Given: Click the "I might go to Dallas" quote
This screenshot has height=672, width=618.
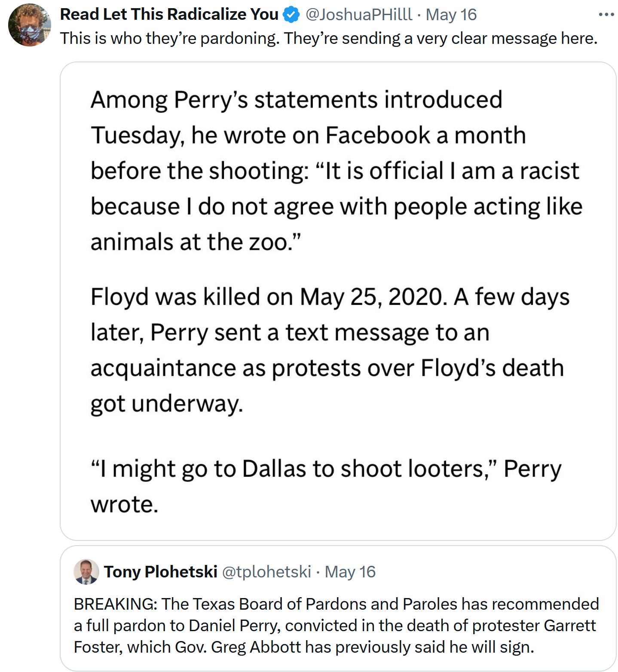Looking at the screenshot, I should click(x=325, y=469).
